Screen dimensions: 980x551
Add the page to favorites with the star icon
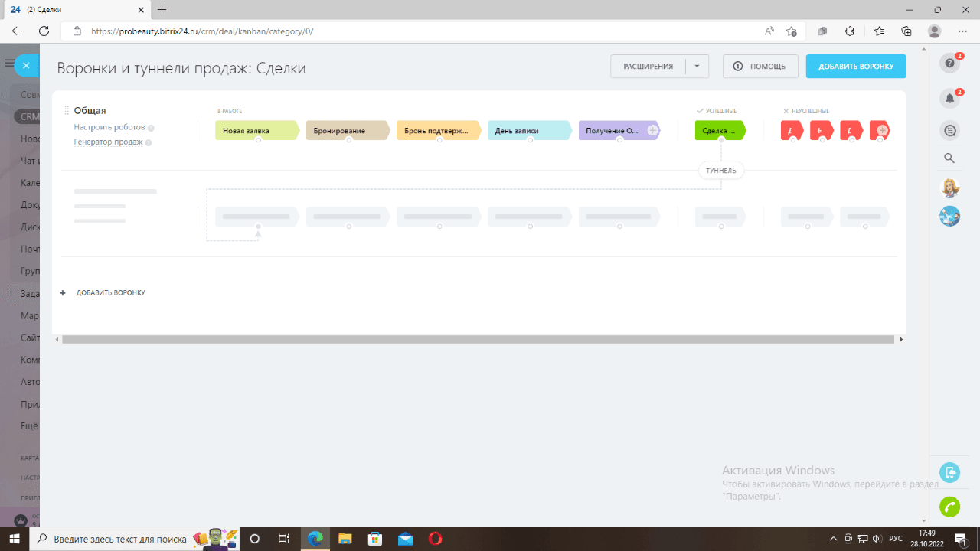point(792,31)
